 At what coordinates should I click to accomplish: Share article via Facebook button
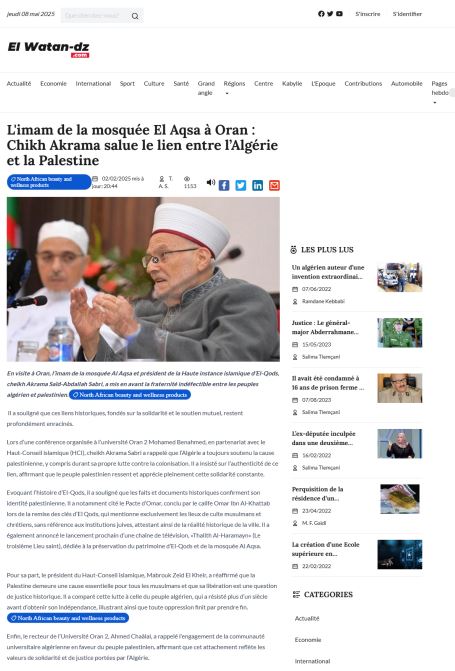(224, 185)
